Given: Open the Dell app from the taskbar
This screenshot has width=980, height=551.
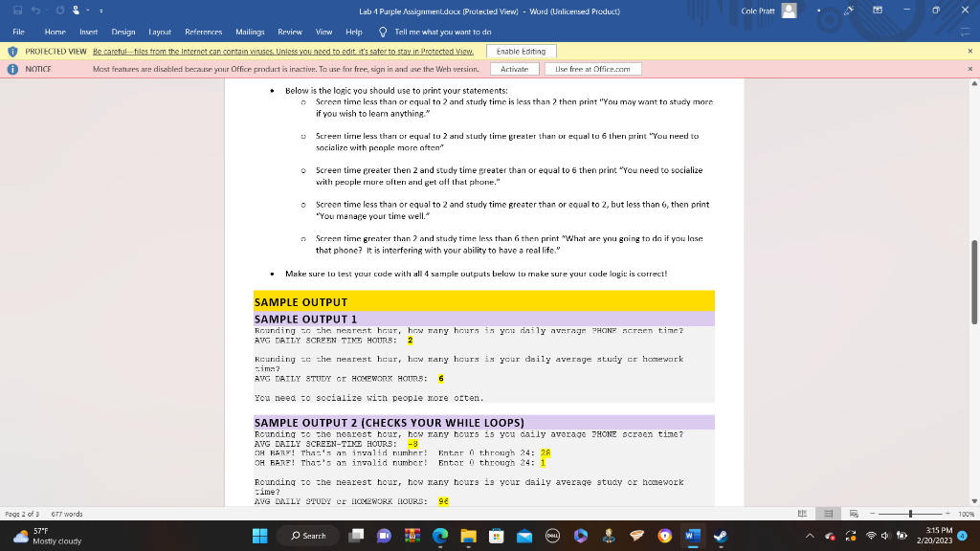Looking at the screenshot, I should click(x=552, y=536).
